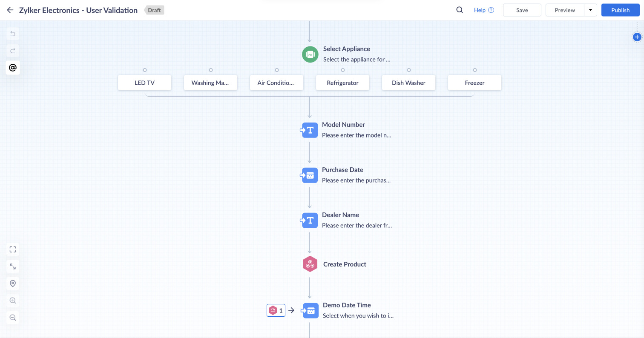
Task: Zoom out on the canvas
Action: (x=13, y=318)
